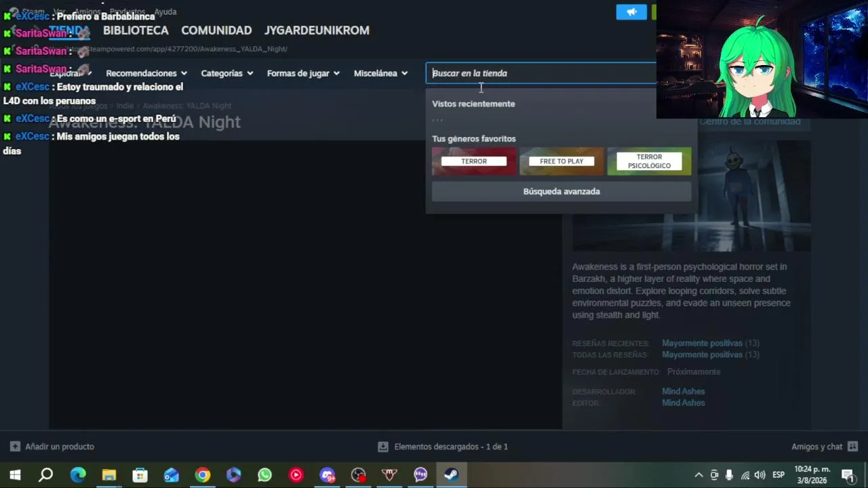Expand the Formas de jugar dropdown

pyautogui.click(x=303, y=73)
